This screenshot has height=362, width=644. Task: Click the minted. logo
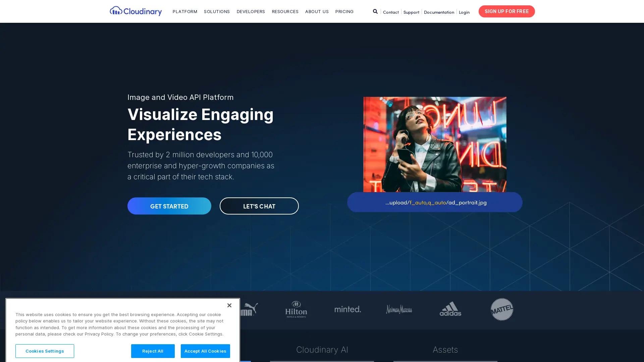(347, 309)
